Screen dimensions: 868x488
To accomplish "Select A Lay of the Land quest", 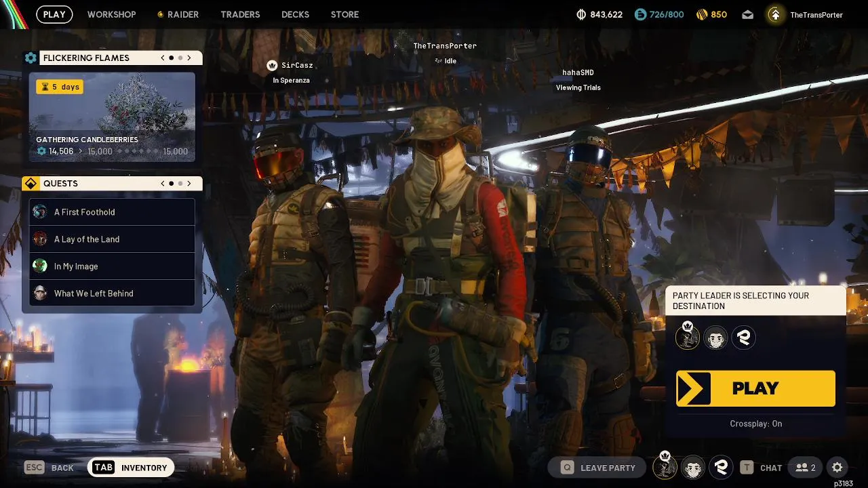I will 112,239.
